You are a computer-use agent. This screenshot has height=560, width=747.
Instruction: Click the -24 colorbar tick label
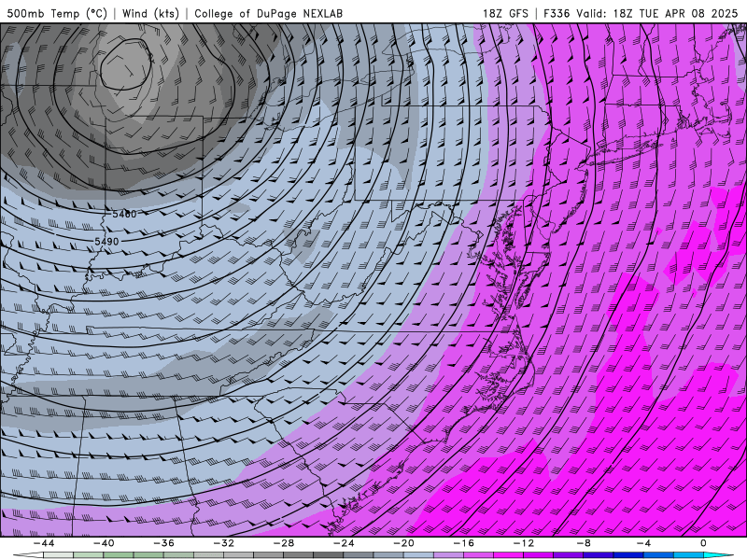pyautogui.click(x=344, y=543)
